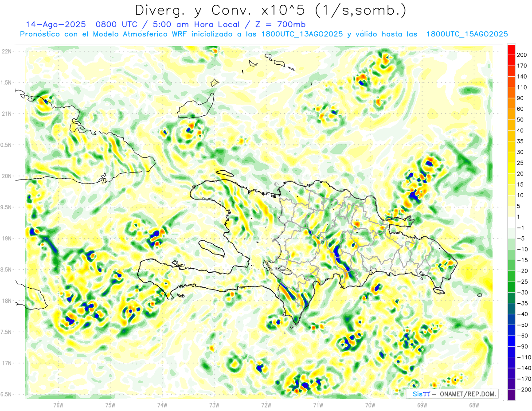Click the latitude label '9.5N'
The height and width of the screenshot is (411, 532).
tap(6, 207)
